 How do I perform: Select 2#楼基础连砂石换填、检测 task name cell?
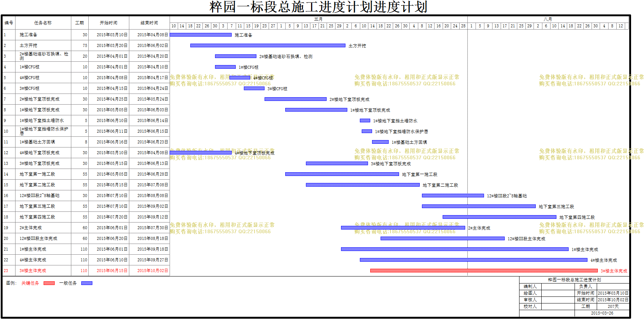pyautogui.click(x=44, y=56)
